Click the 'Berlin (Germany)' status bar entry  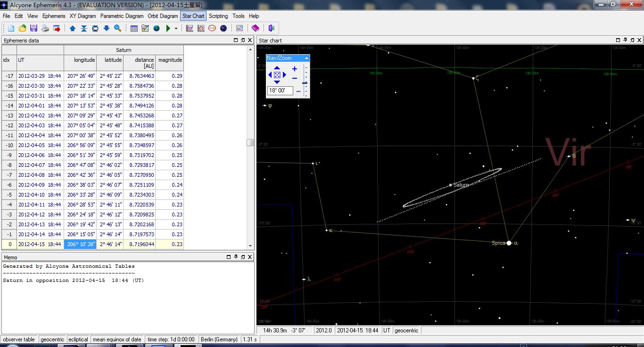point(219,339)
